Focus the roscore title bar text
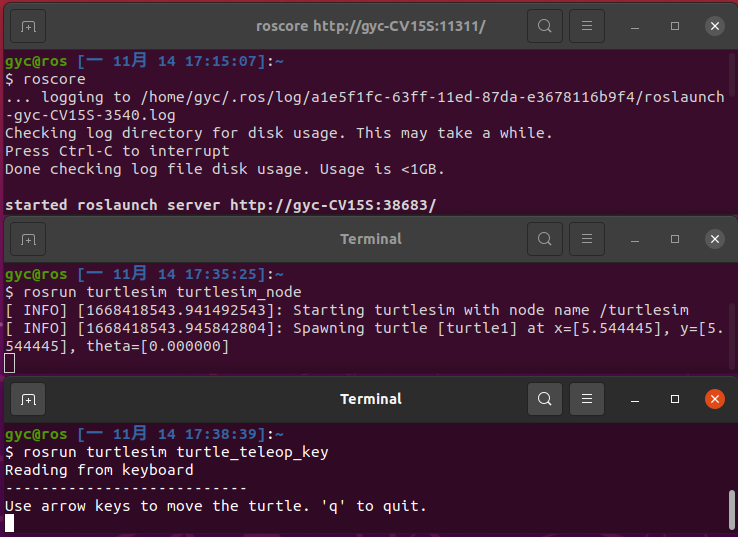The width and height of the screenshot is (738, 537). tap(371, 26)
